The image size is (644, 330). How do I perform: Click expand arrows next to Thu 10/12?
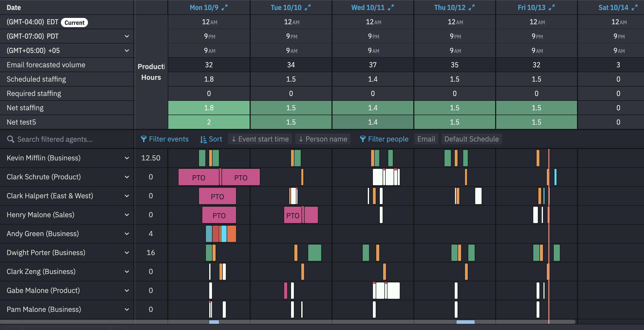coord(471,8)
